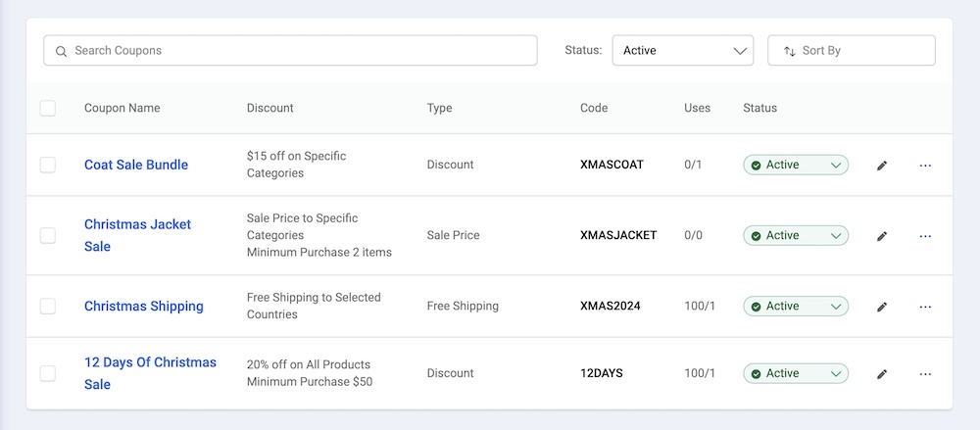
Task: Edit the Christmas Jacket Sale coupon via pencil icon
Action: tap(882, 236)
